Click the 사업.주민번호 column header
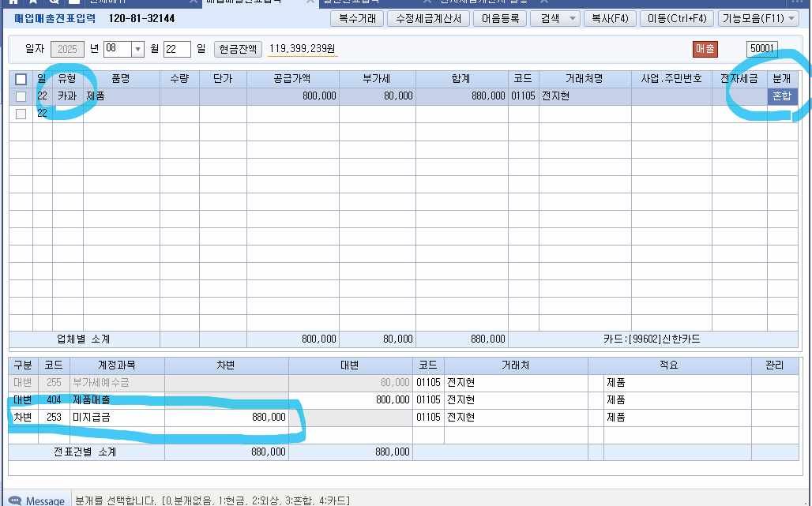Image resolution: width=812 pixels, height=506 pixels. (x=671, y=79)
